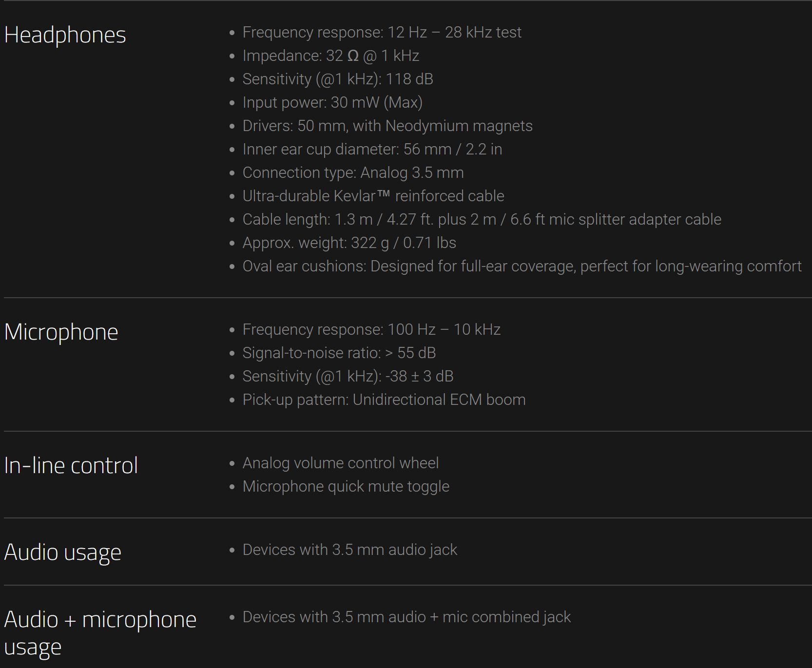Click the Impedance 32 Ω specification
Screen dimensions: 812x668
coord(330,56)
